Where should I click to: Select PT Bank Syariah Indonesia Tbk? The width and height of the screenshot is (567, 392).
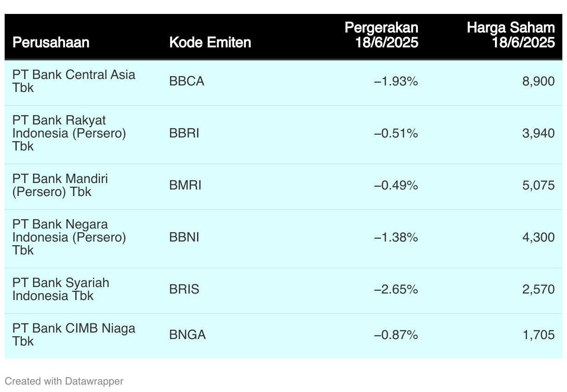(61, 289)
